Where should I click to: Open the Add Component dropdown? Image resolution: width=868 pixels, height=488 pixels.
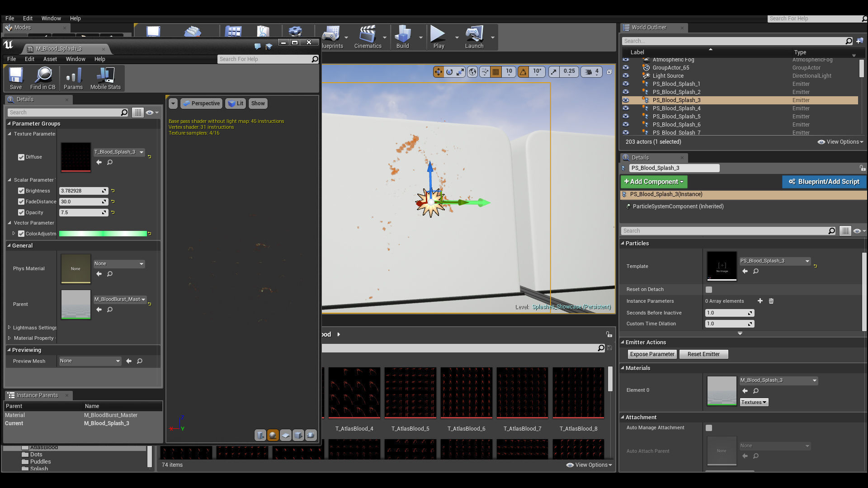pos(654,182)
